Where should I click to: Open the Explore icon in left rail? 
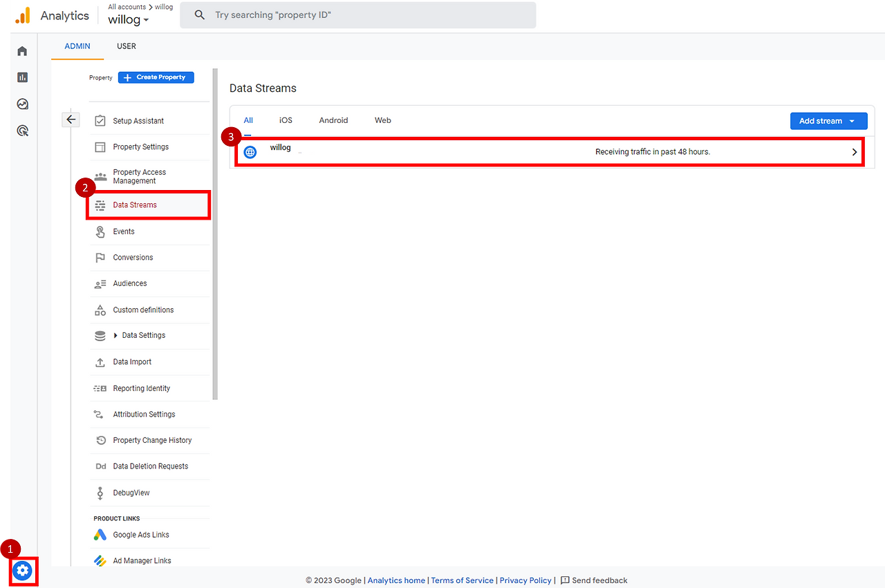[x=22, y=104]
